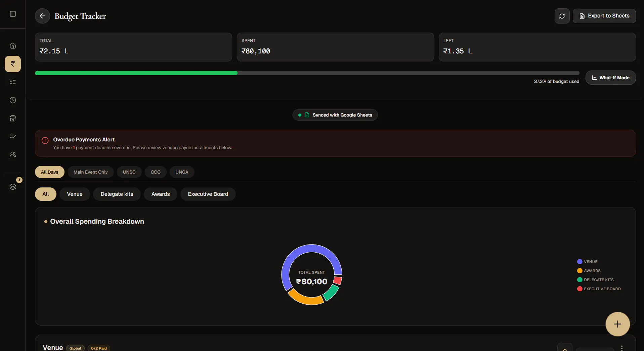Select the Delegate kits category chip
Image resolution: width=644 pixels, height=351 pixels.
click(117, 194)
